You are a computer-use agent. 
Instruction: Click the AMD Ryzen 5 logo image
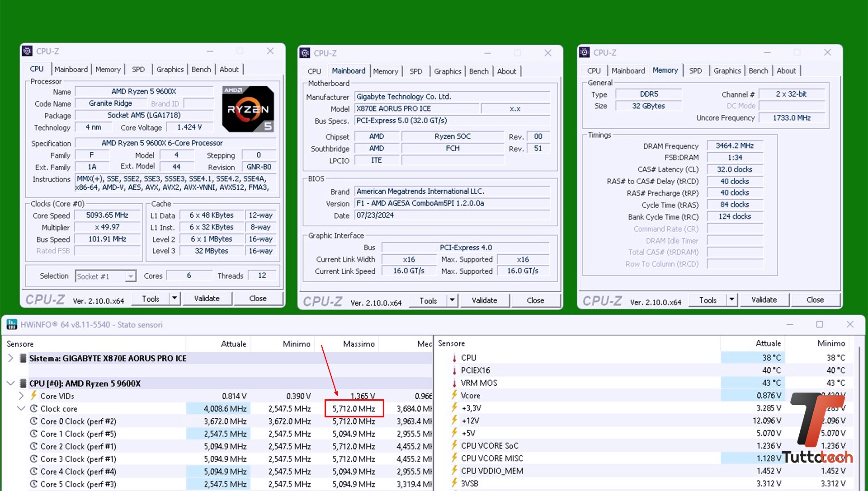click(x=248, y=109)
